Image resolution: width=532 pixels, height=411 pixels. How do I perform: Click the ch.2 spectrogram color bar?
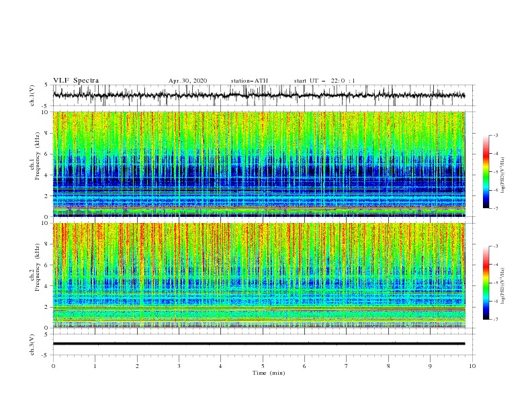[x=486, y=283]
